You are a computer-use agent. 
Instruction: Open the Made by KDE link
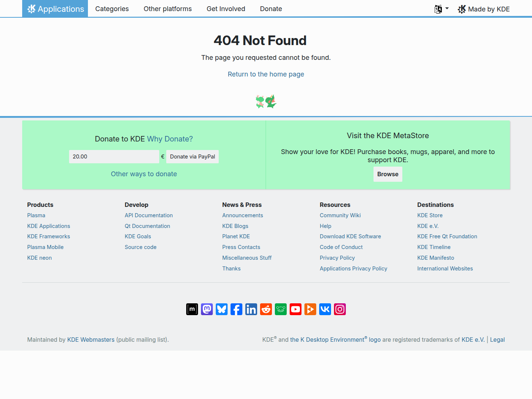point(484,9)
